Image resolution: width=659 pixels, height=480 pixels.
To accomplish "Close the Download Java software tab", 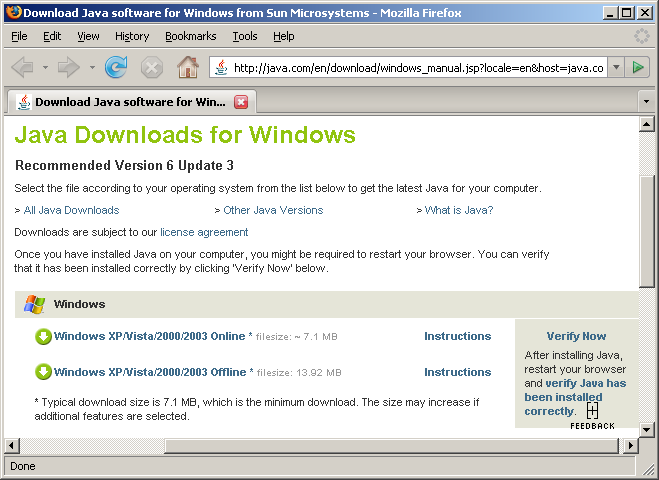I will pos(241,102).
